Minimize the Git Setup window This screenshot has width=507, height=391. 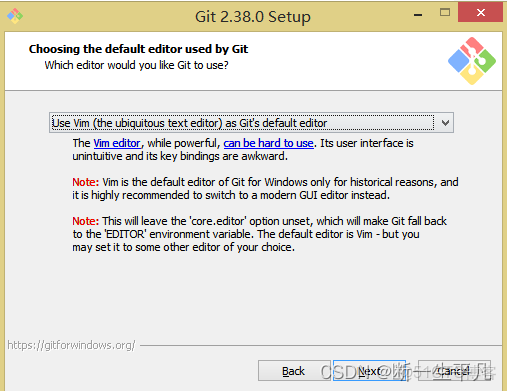click(x=418, y=14)
